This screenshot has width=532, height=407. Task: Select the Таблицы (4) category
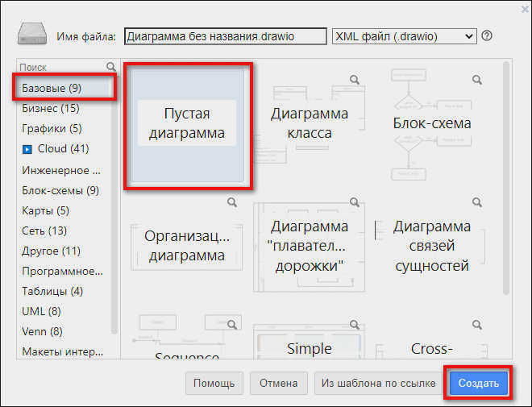(x=64, y=291)
